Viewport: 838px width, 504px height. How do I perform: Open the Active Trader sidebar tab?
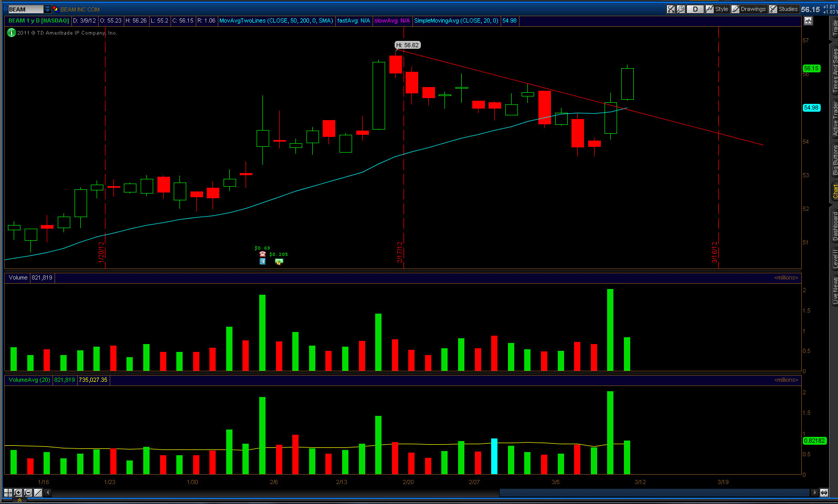pyautogui.click(x=834, y=120)
